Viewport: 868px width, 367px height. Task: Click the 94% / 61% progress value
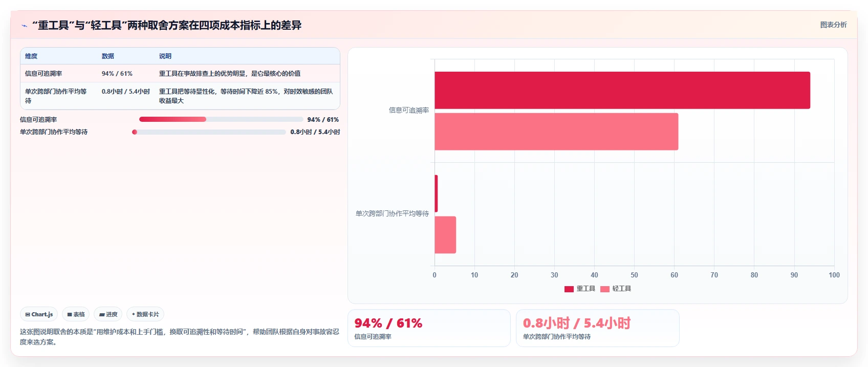coord(323,120)
